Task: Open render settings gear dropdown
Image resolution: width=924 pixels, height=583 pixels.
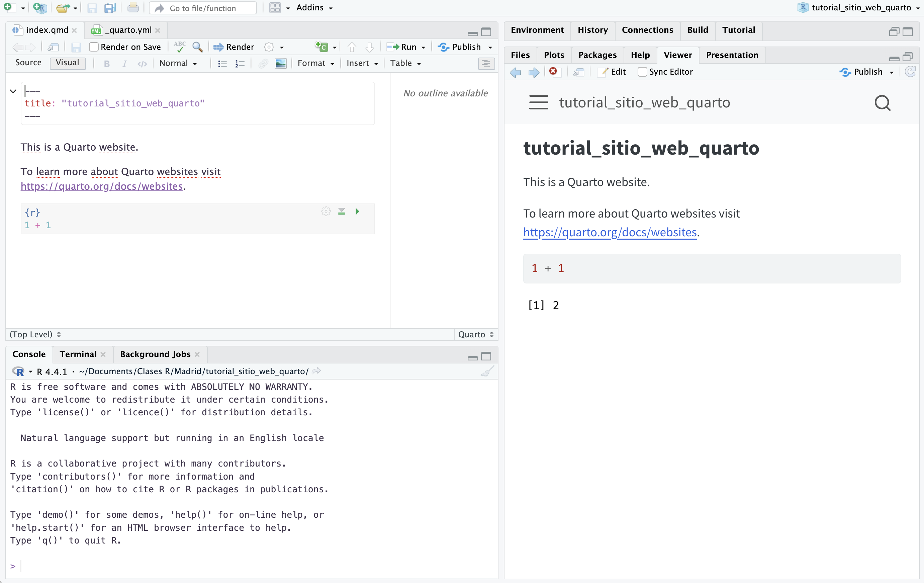Action: 274,47
